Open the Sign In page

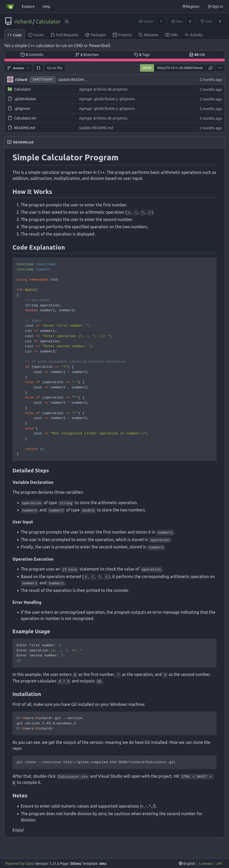(215, 7)
